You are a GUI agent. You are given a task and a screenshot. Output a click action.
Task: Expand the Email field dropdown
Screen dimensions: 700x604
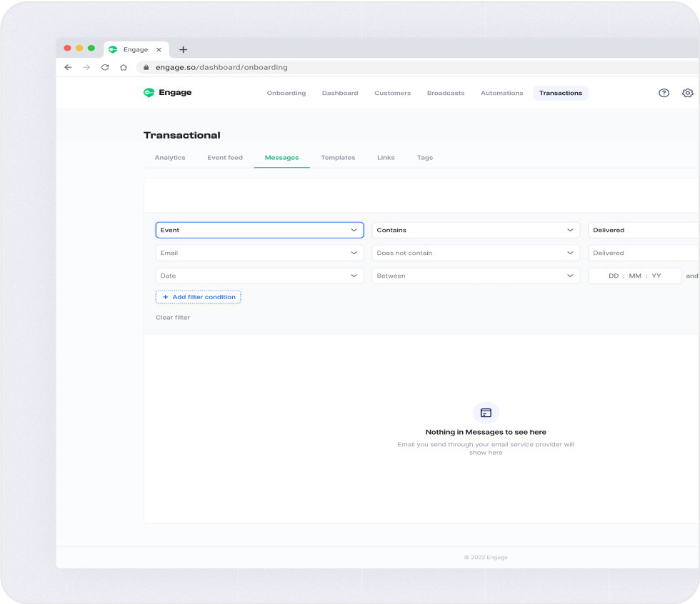(260, 253)
